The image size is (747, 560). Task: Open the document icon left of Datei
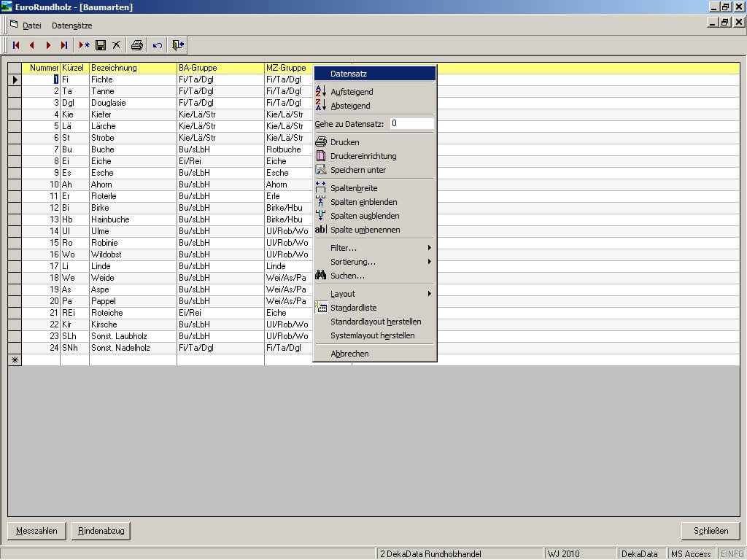coord(14,25)
